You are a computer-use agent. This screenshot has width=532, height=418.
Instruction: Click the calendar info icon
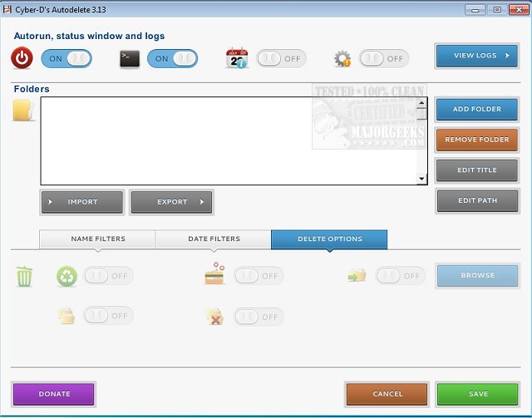(237, 58)
